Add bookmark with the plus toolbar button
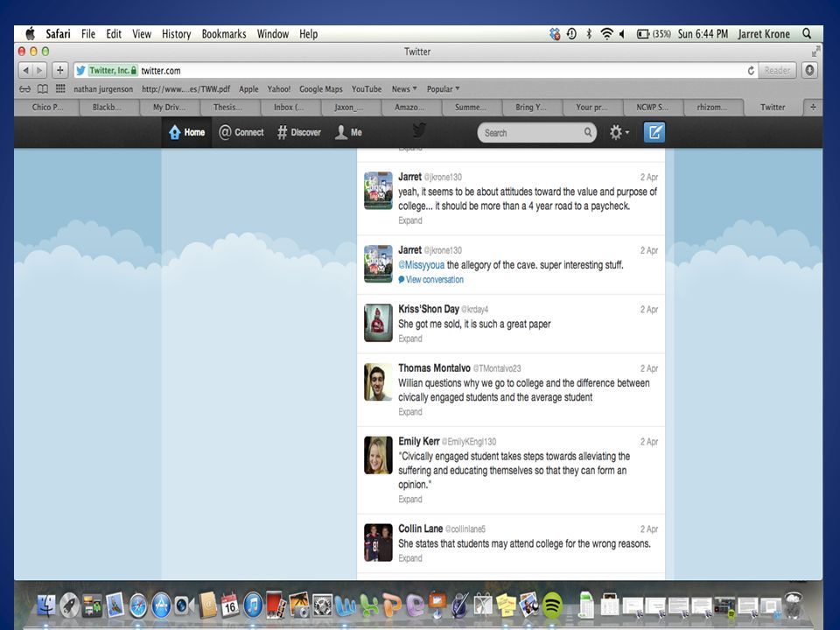Screen dimensions: 840x630 pyautogui.click(x=60, y=70)
